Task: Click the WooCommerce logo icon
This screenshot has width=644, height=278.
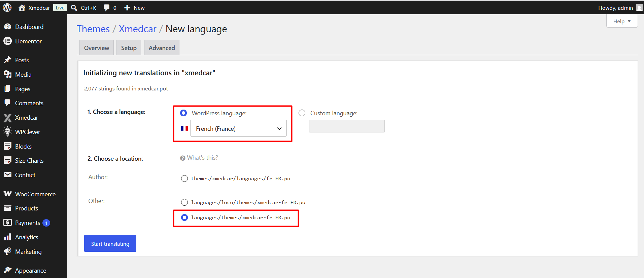Action: tap(7, 194)
